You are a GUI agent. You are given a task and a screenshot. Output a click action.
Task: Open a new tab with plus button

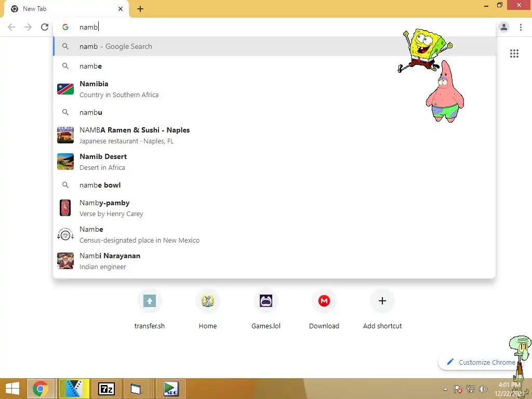[x=140, y=9]
